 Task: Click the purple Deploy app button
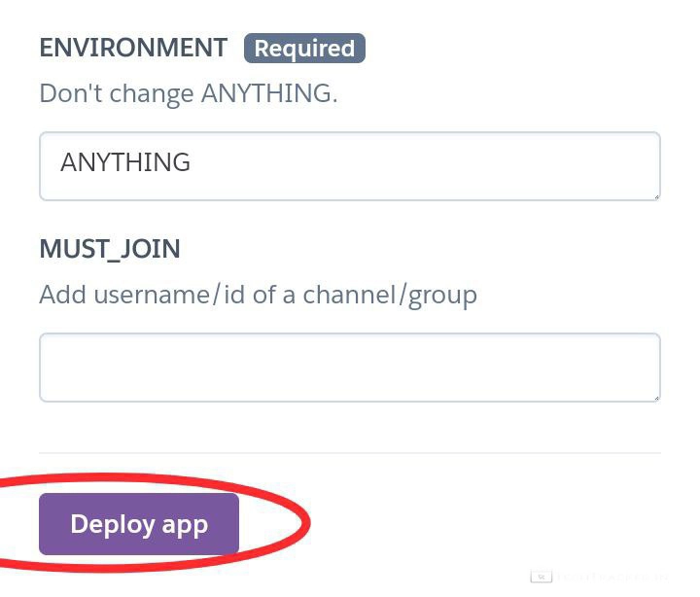click(139, 524)
